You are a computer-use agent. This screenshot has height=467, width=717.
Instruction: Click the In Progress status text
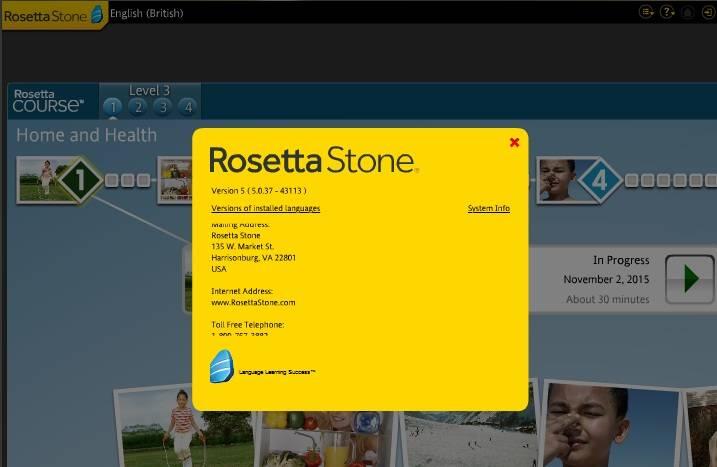pos(621,260)
